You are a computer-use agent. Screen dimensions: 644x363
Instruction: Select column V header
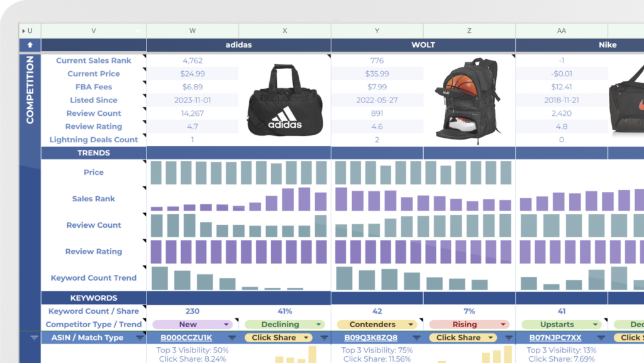[x=94, y=31]
